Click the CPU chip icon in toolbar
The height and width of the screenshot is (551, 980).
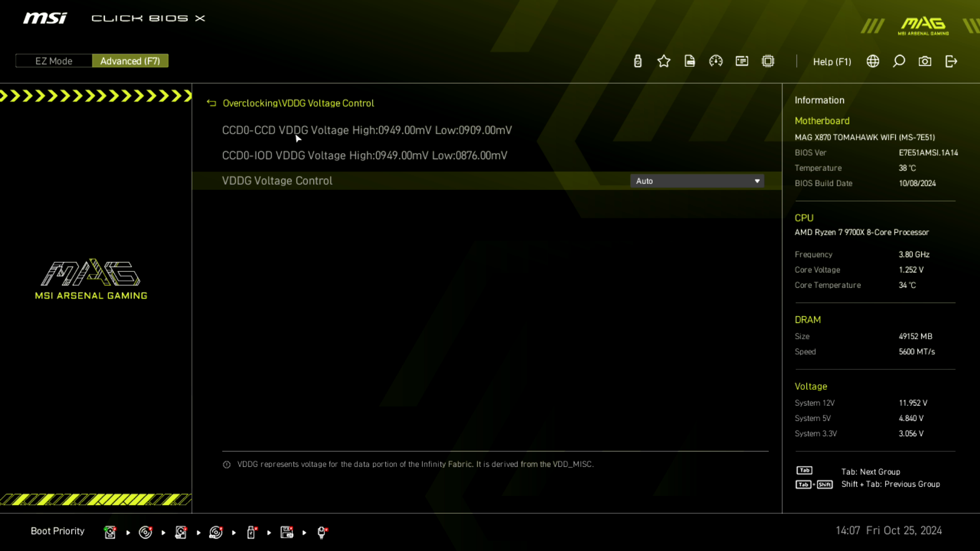point(768,61)
